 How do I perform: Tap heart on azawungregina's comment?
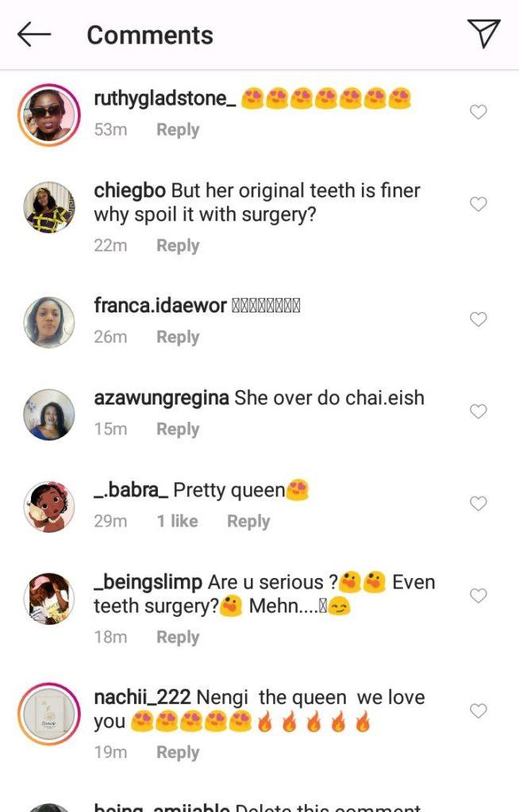[x=478, y=412]
